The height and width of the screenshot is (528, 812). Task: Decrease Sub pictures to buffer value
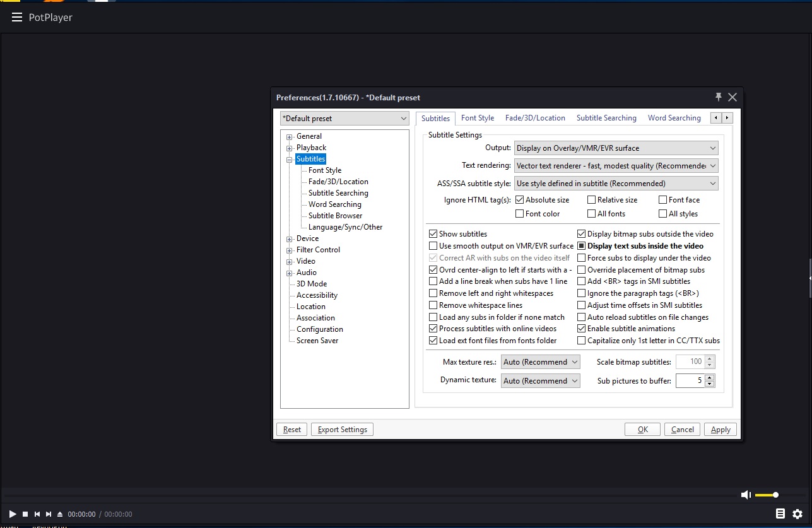pos(710,384)
